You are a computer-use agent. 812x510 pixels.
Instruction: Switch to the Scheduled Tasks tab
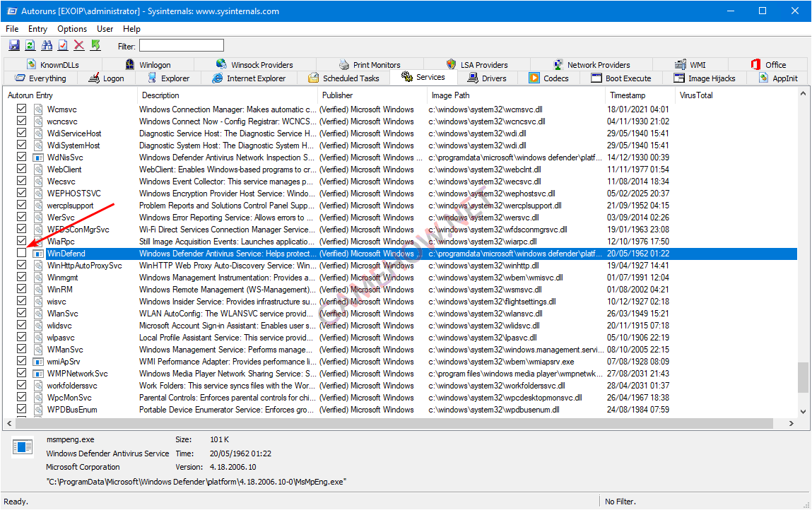pyautogui.click(x=344, y=78)
